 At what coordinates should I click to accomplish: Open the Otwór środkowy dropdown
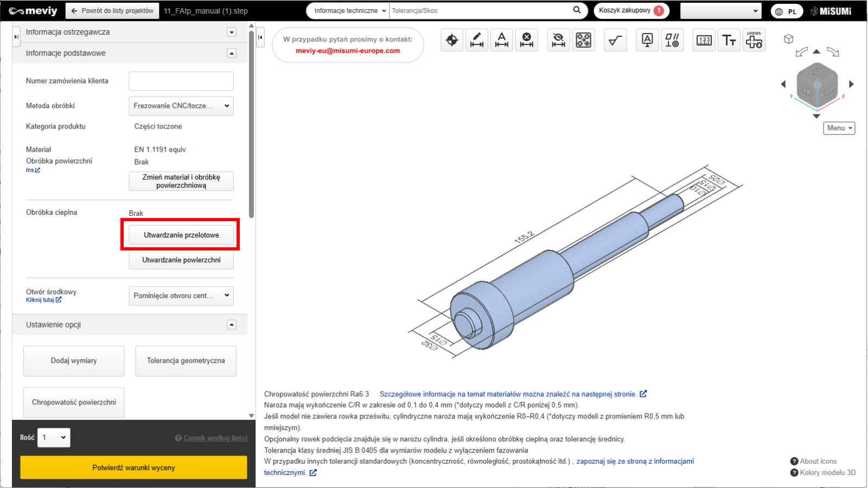181,296
